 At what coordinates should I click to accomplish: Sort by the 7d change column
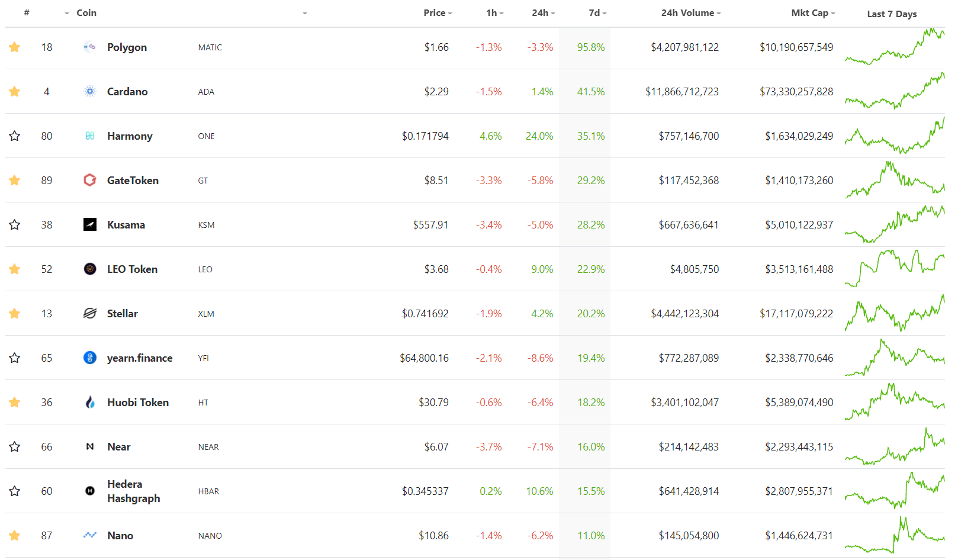597,13
